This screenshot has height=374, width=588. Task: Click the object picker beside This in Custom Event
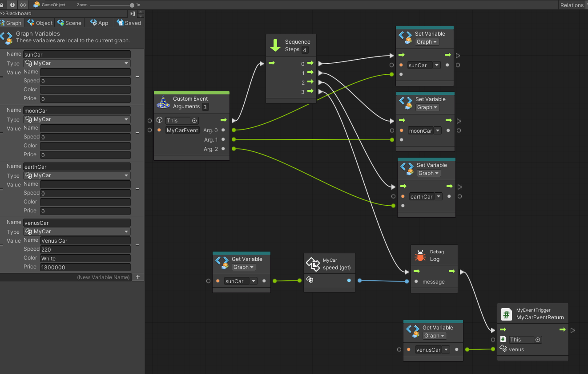click(x=194, y=121)
